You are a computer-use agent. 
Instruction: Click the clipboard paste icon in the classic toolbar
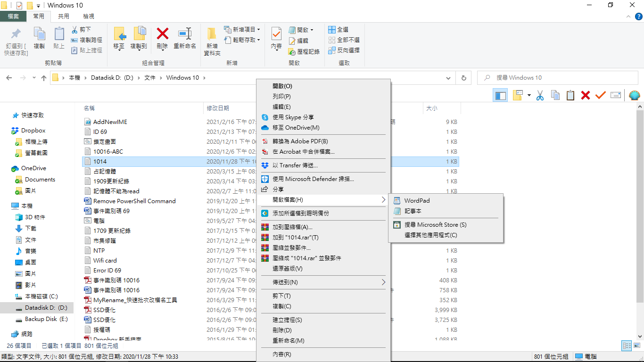tap(570, 95)
